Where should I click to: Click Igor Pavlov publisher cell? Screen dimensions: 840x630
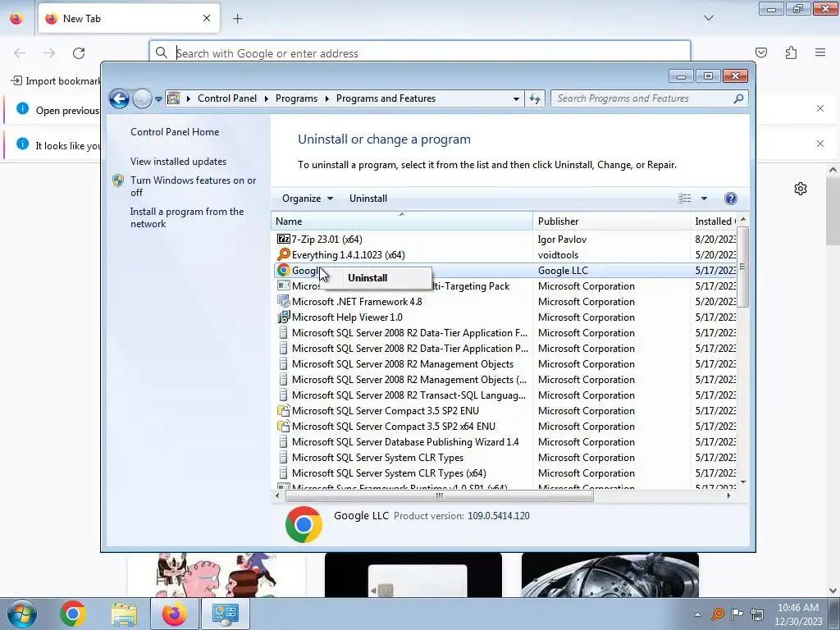[562, 240]
